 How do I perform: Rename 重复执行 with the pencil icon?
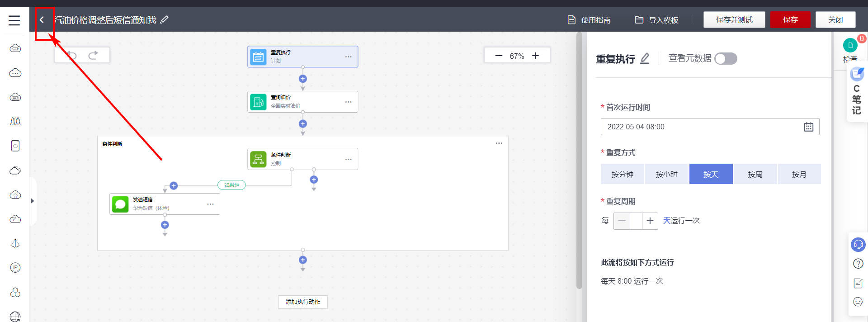coord(645,58)
